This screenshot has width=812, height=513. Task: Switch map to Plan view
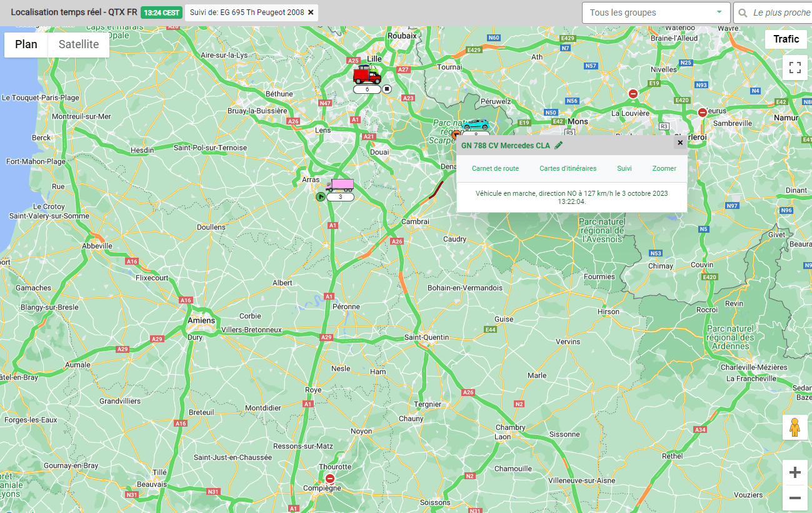click(26, 44)
